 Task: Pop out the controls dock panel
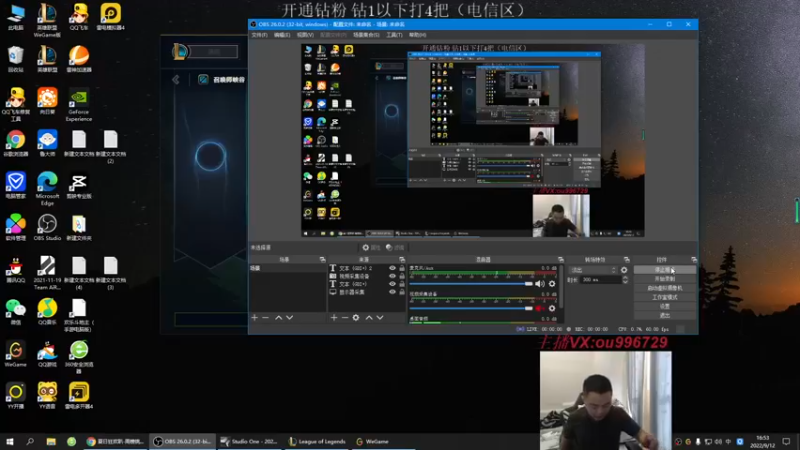coord(693,260)
